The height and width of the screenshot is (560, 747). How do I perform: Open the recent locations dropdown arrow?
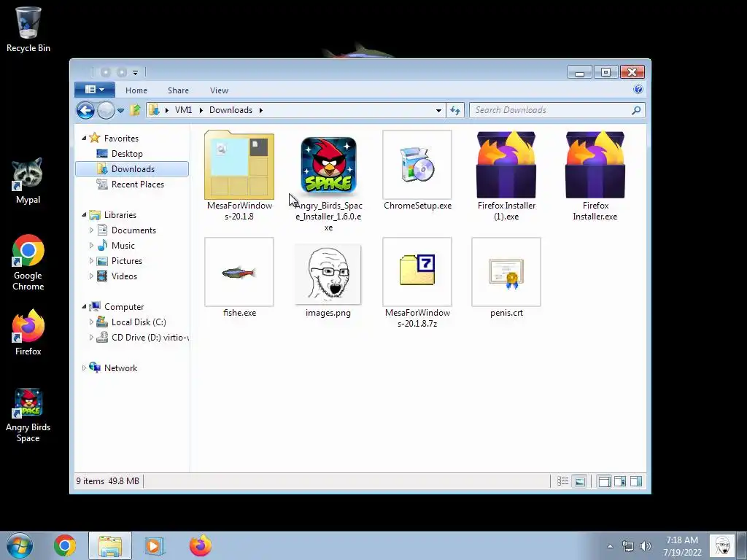121,111
